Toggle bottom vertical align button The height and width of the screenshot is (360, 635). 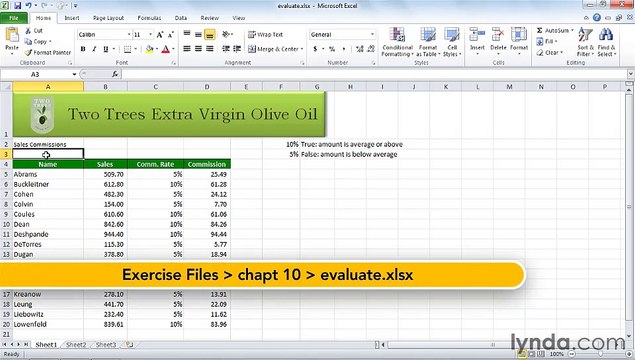(209, 35)
